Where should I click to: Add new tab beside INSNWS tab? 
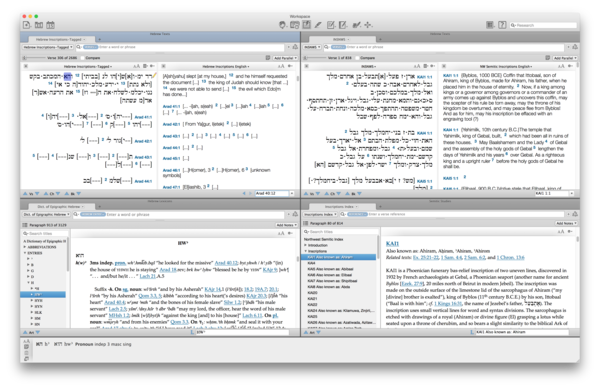(380, 39)
